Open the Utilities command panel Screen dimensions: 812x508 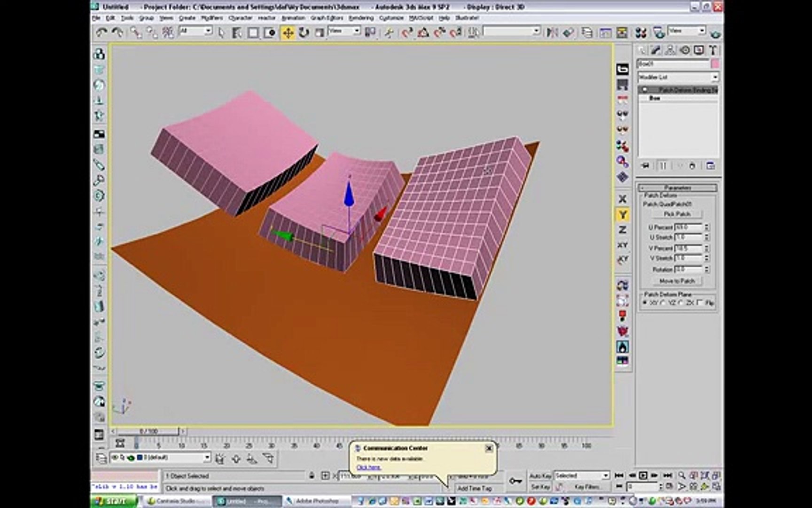pyautogui.click(x=713, y=50)
